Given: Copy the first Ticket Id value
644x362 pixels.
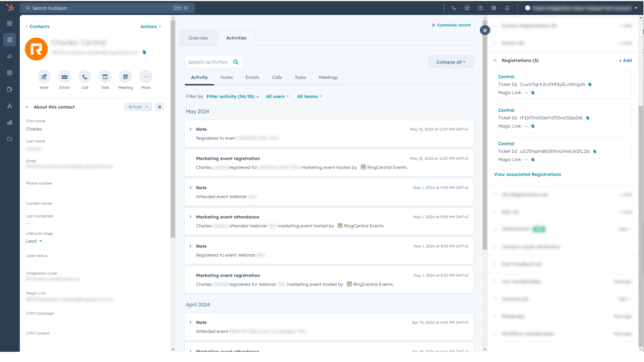Looking at the screenshot, I should [590, 85].
